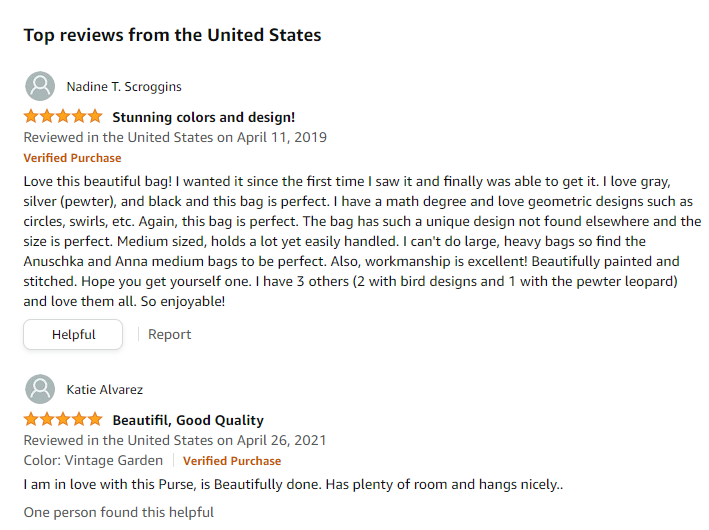Click the first star in Nadine's rating
The image size is (709, 530).
pos(32,116)
